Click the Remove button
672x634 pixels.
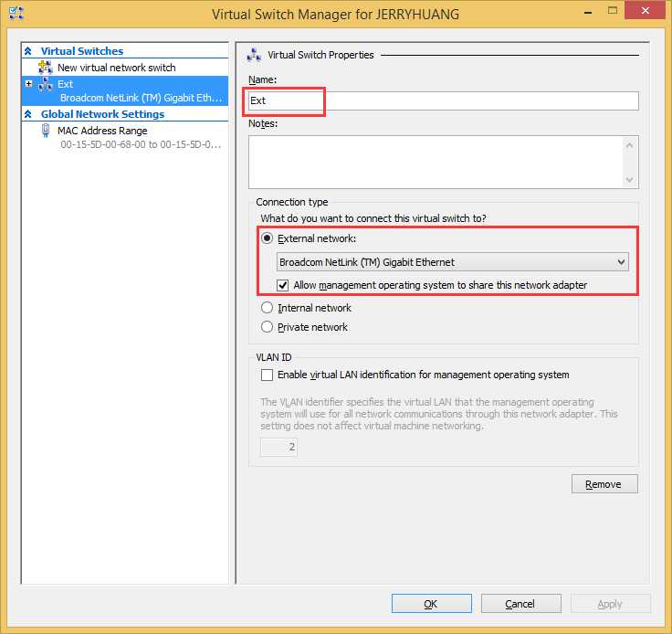pyautogui.click(x=604, y=484)
